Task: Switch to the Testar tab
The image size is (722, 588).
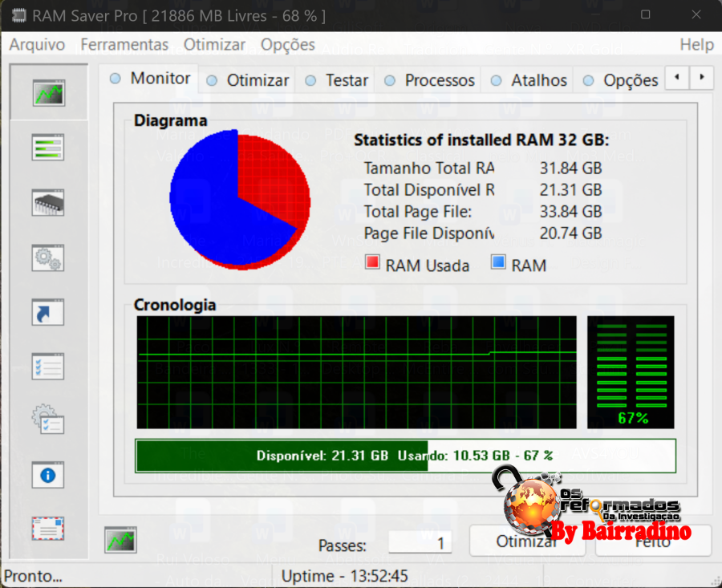Action: click(336, 80)
